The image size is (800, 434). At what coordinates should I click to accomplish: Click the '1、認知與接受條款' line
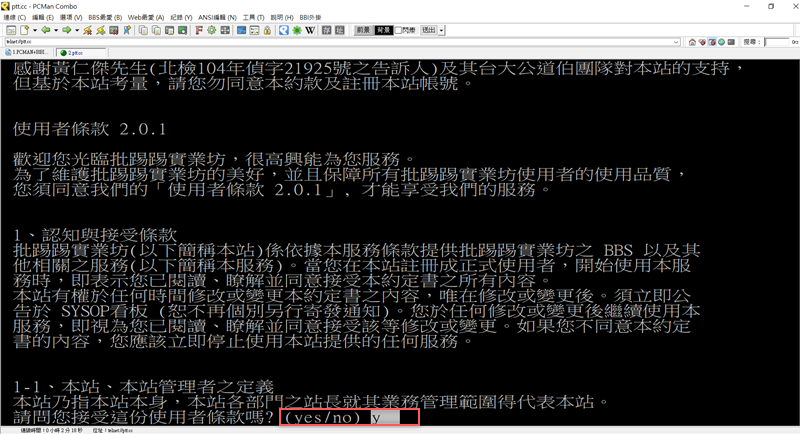(x=95, y=235)
